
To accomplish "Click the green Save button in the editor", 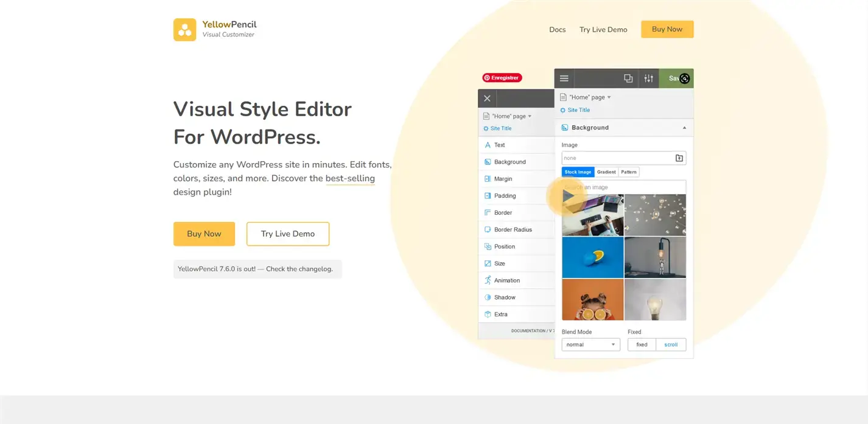I will tap(676, 78).
